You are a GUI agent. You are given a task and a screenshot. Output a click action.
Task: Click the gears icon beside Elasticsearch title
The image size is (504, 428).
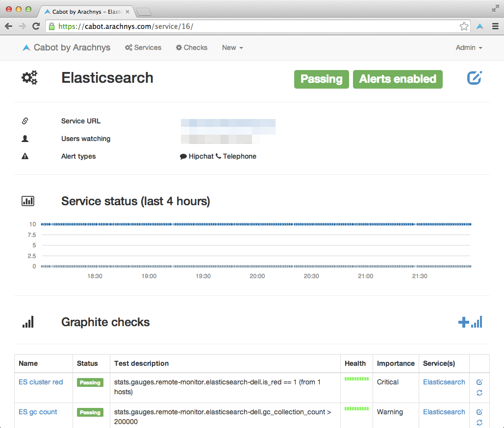tap(29, 78)
